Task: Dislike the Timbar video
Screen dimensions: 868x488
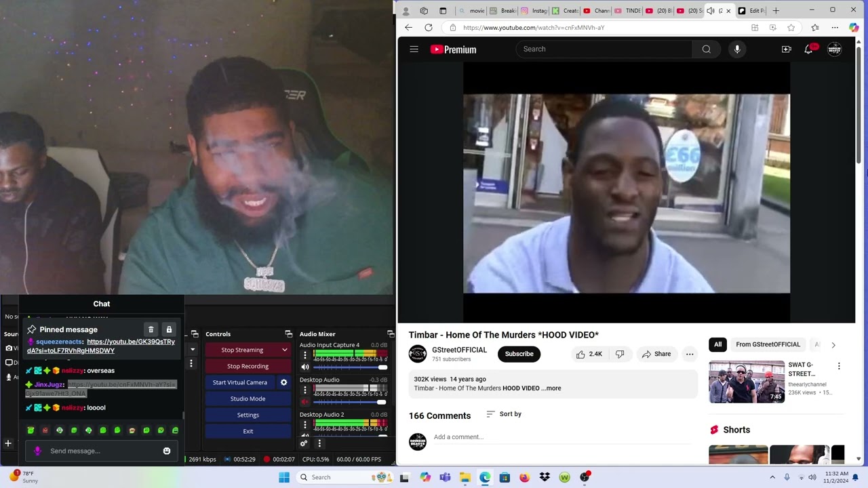Action: coord(620,354)
